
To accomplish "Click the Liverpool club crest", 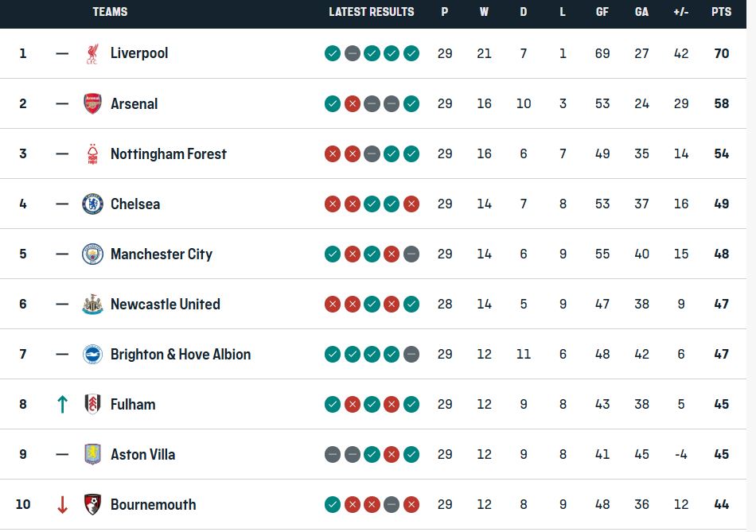I will [94, 53].
